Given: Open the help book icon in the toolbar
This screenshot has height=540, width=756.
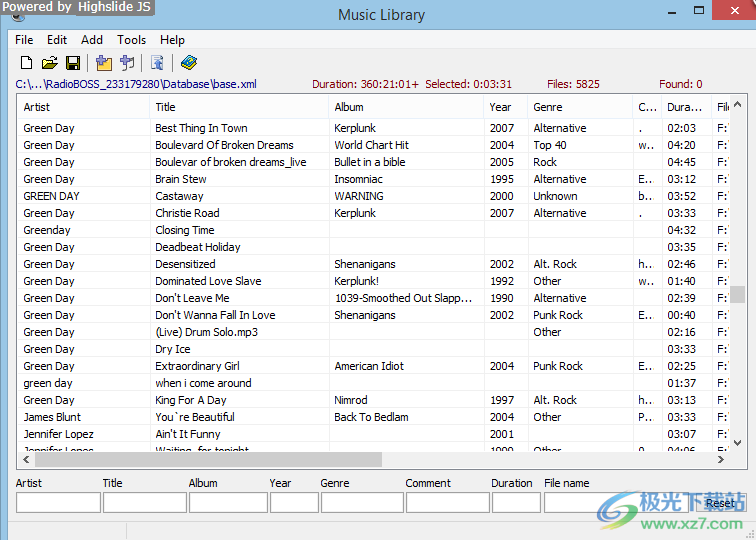Looking at the screenshot, I should tap(189, 63).
